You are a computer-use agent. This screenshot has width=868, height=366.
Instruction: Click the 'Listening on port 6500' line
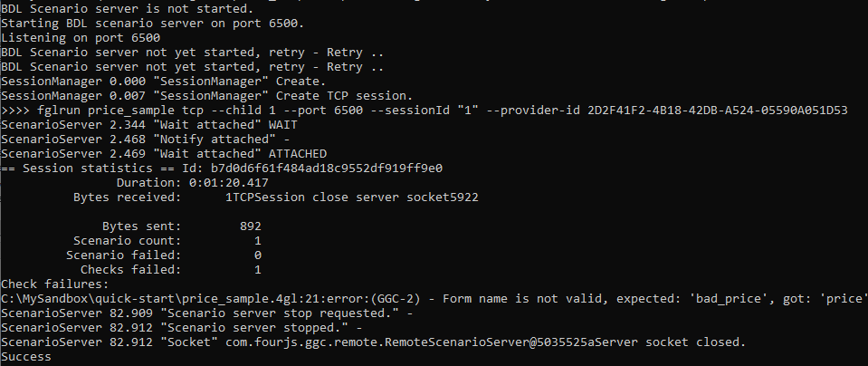pyautogui.click(x=81, y=37)
